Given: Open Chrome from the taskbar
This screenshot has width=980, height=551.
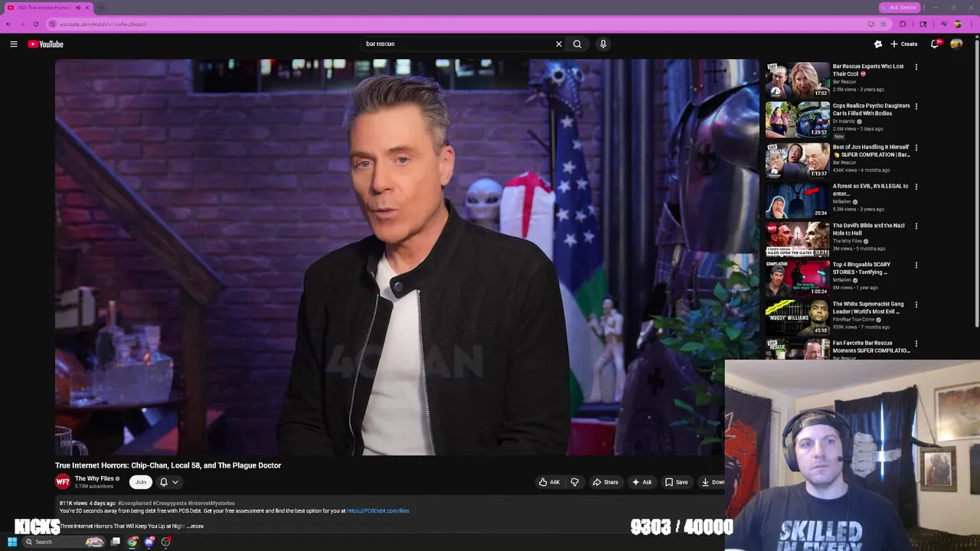Looking at the screenshot, I should (132, 542).
